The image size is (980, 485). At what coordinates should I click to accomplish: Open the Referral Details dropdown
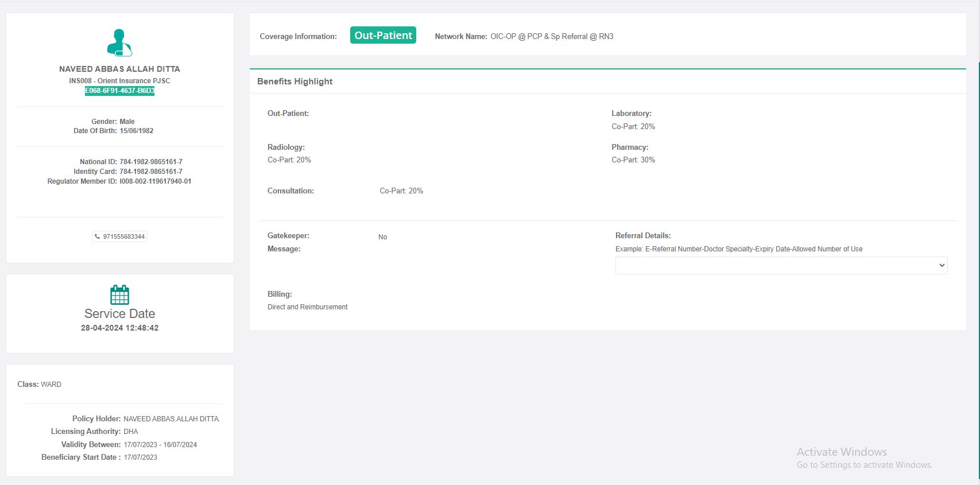point(781,265)
